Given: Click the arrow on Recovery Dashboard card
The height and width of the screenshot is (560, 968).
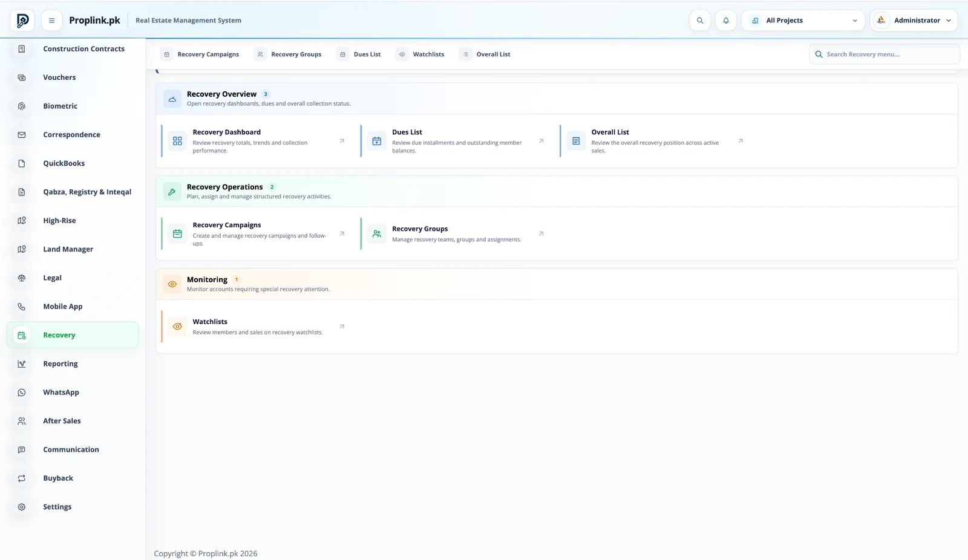Looking at the screenshot, I should tap(342, 141).
